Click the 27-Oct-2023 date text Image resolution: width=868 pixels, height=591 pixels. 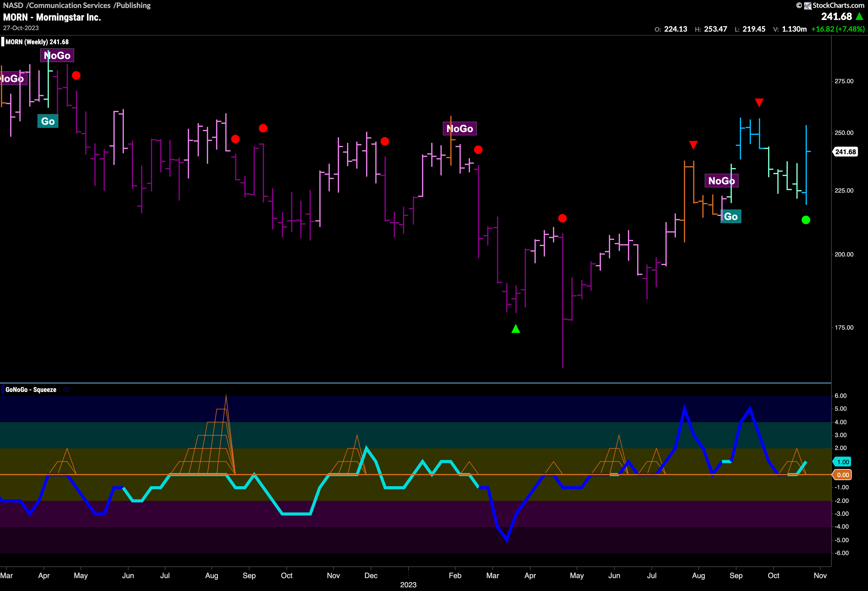pos(21,28)
